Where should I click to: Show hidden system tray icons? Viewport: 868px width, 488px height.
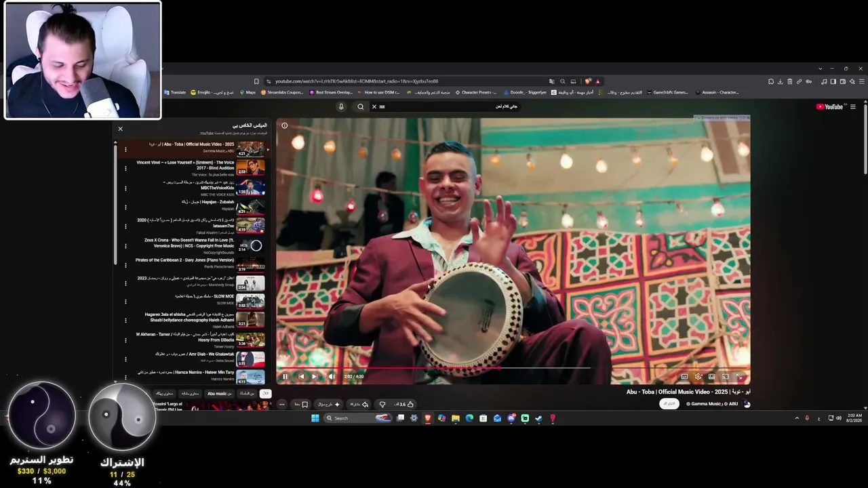(797, 418)
